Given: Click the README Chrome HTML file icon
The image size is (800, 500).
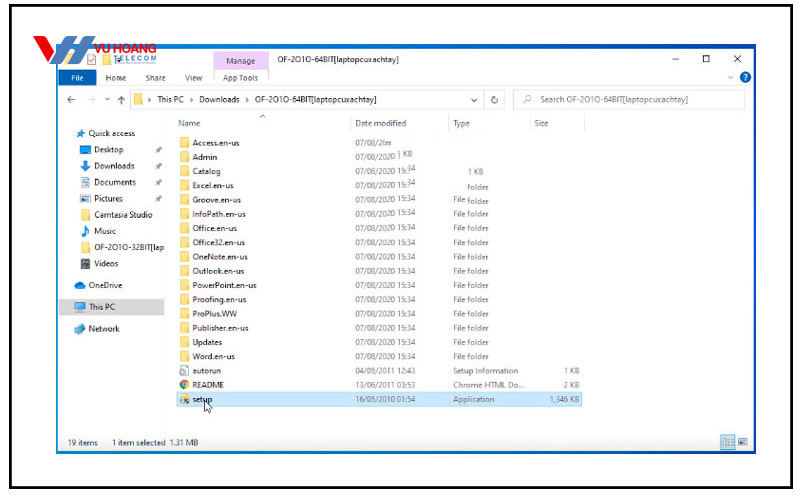Looking at the screenshot, I should (x=184, y=384).
